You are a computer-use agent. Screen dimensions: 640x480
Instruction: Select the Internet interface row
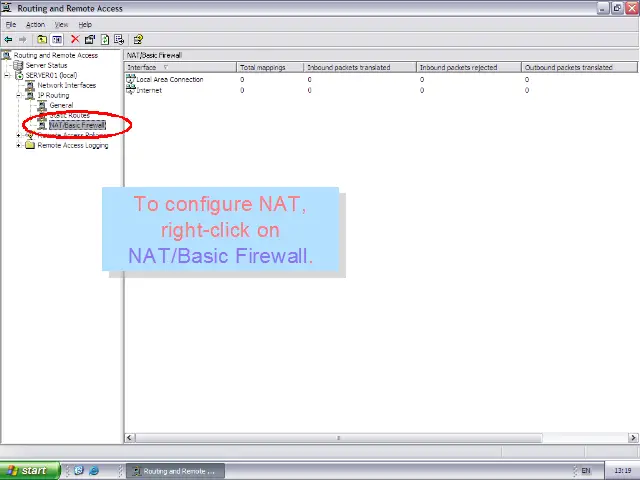pyautogui.click(x=148, y=90)
